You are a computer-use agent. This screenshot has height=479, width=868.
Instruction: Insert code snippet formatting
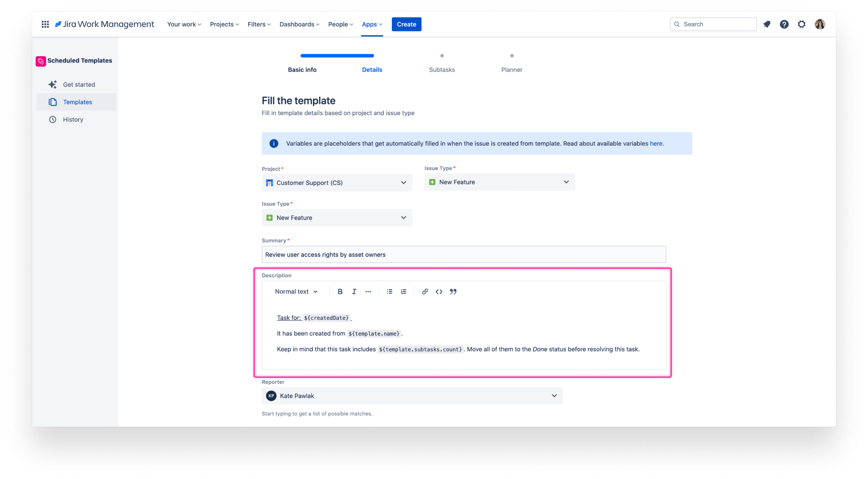439,292
